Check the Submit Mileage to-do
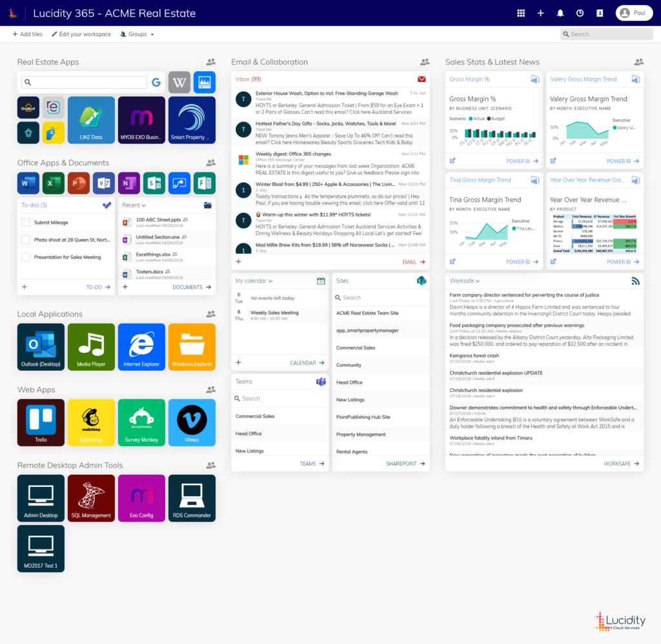The image size is (661, 644). coord(26,222)
